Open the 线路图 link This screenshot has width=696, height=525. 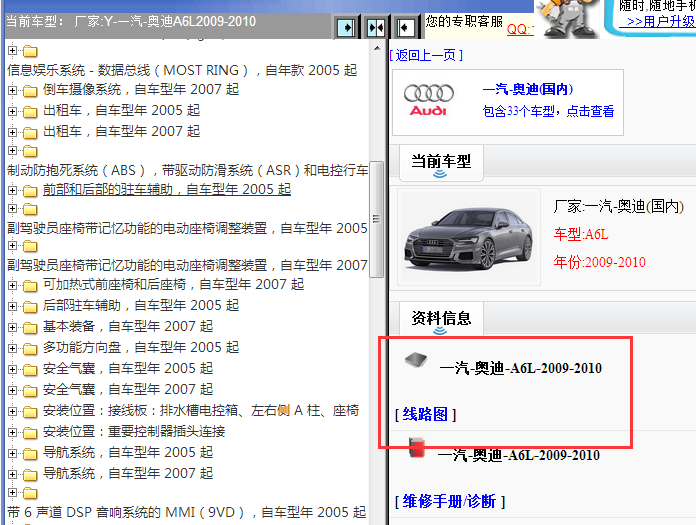click(x=425, y=414)
